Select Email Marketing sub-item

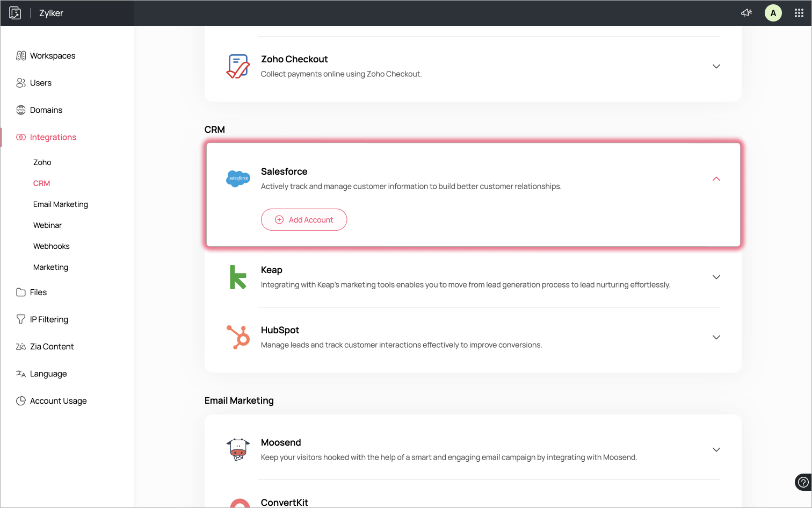click(x=61, y=204)
